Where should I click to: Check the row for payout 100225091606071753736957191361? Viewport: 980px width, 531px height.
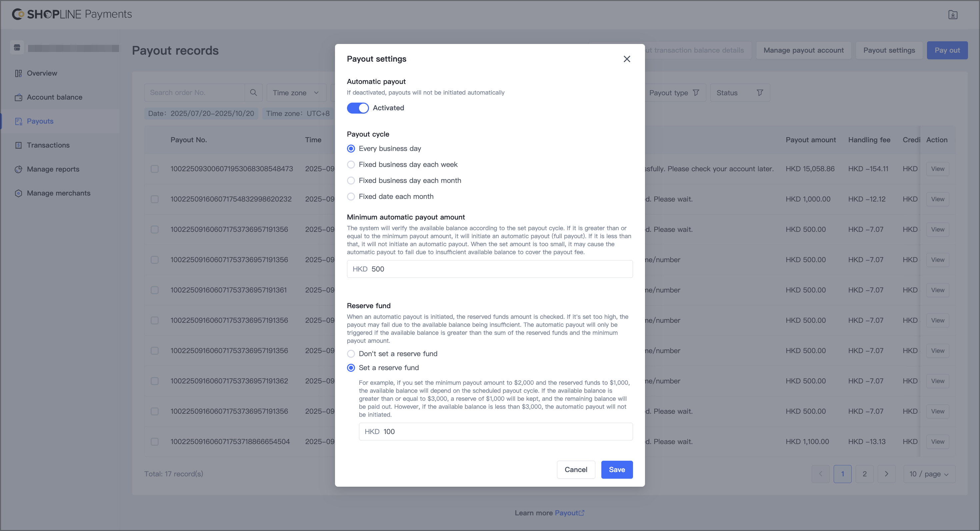pyautogui.click(x=154, y=290)
